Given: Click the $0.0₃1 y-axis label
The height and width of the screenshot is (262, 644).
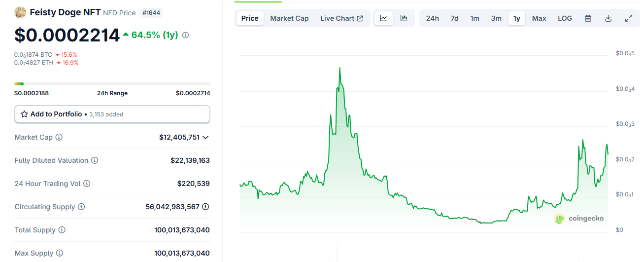Looking at the screenshot, I should [x=625, y=194].
